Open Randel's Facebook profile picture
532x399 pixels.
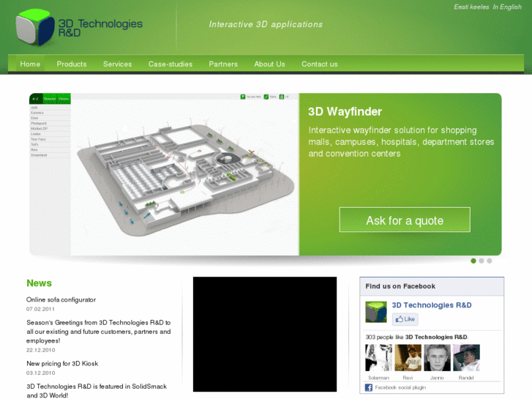[466, 357]
